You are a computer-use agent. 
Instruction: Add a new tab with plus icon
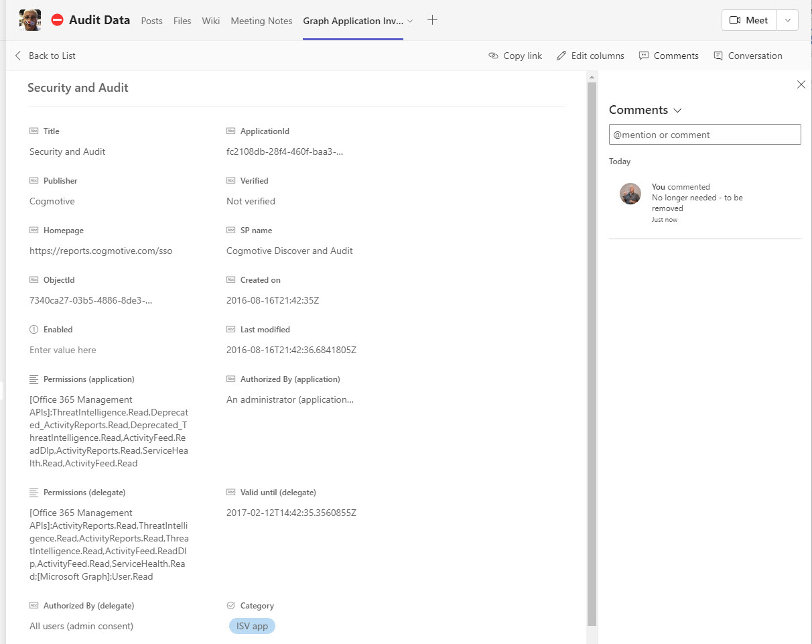[432, 20]
